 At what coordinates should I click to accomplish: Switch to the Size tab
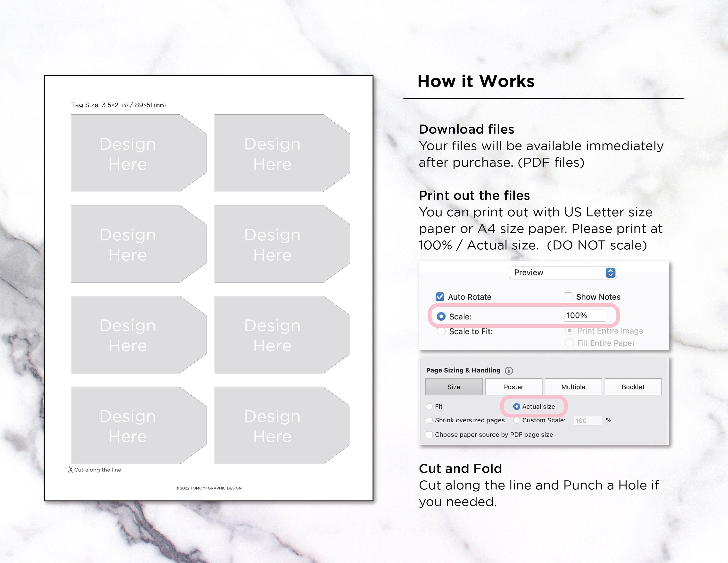pos(454,387)
